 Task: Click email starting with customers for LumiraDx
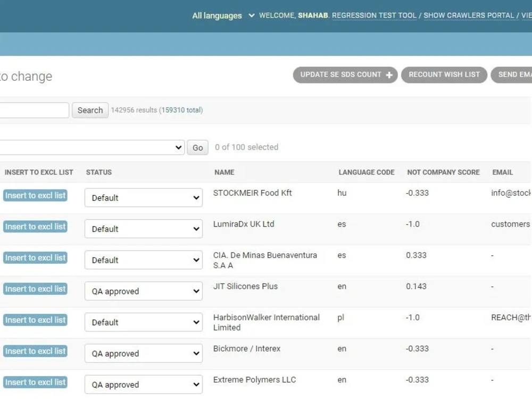point(510,225)
